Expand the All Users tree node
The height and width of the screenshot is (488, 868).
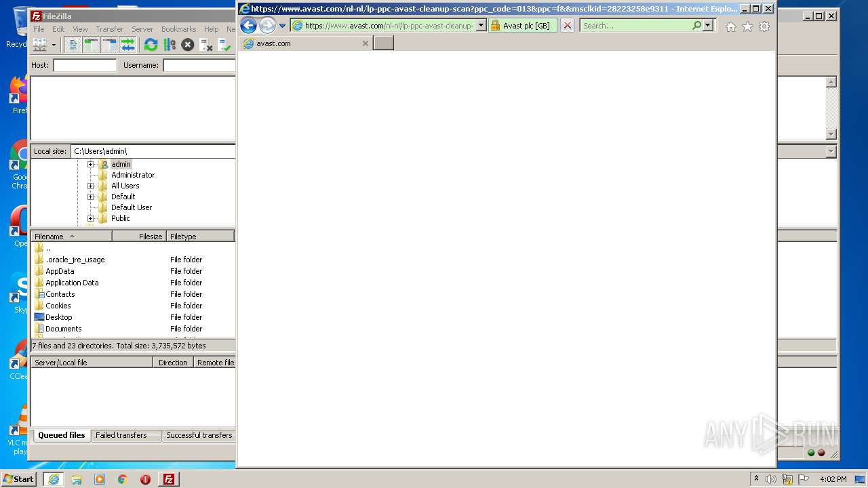point(90,186)
